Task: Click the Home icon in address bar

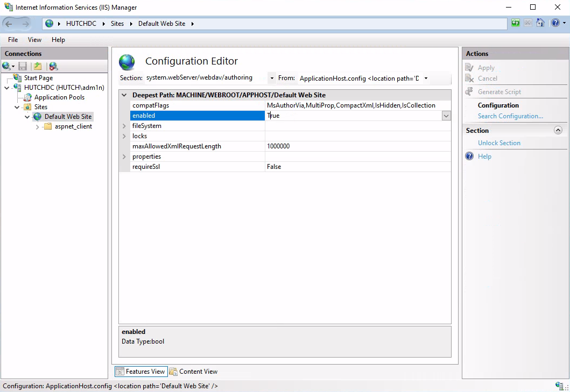Action: [x=540, y=23]
